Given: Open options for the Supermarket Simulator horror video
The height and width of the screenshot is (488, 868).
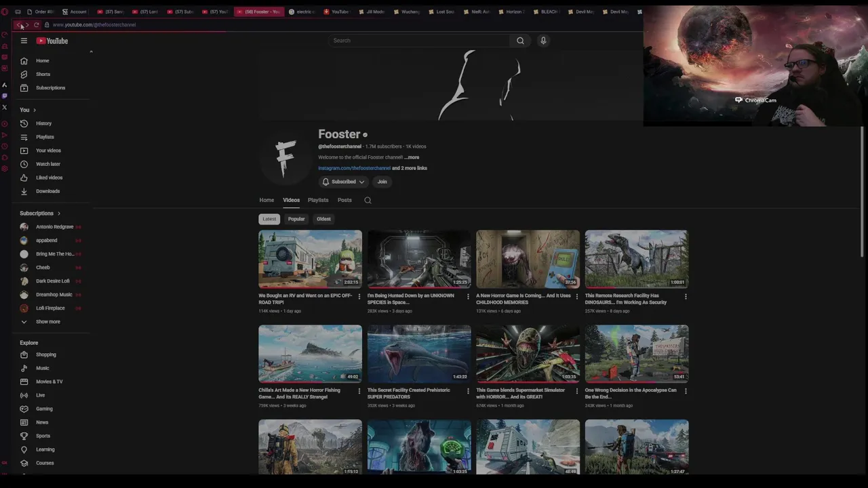Looking at the screenshot, I should (x=577, y=391).
